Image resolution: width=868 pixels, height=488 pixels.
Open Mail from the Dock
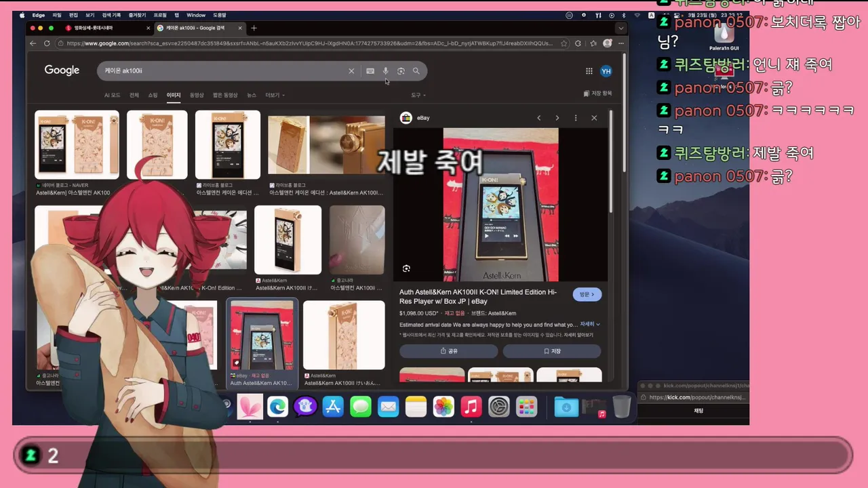point(388,407)
